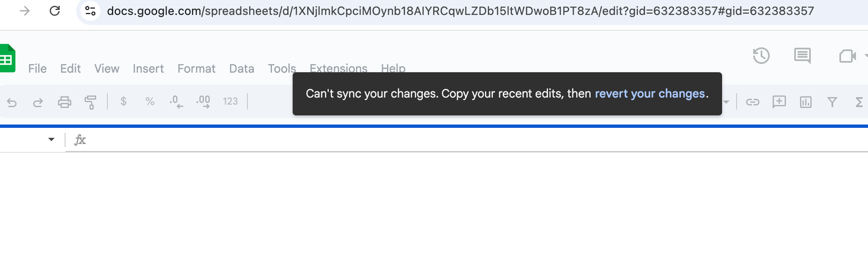868x269 pixels.
Task: Open version history clock icon
Action: [x=761, y=56]
